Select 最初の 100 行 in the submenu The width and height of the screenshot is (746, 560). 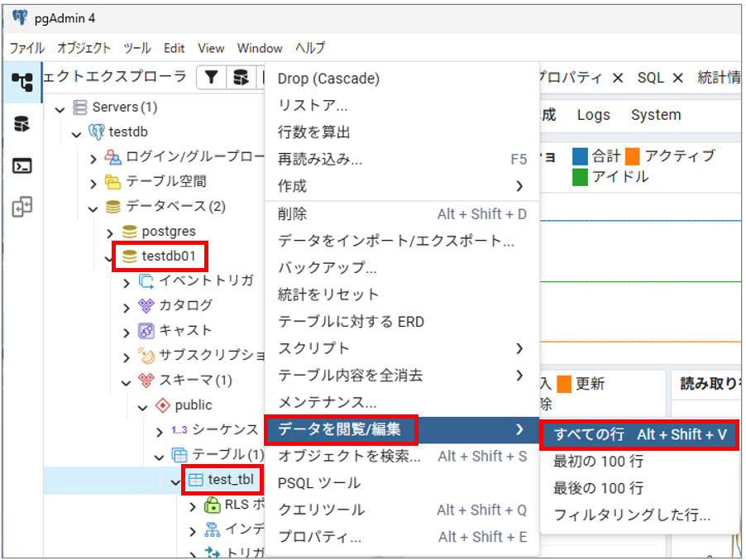click(x=639, y=461)
